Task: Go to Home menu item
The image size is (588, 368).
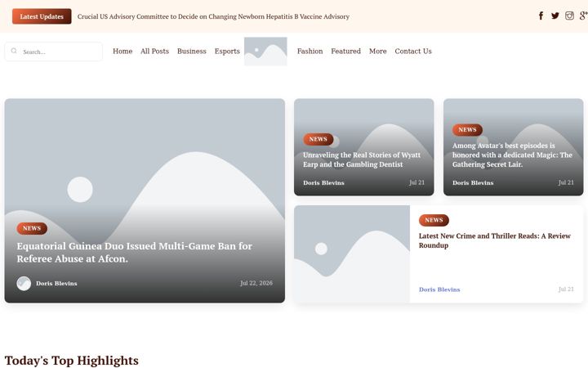Action: (122, 51)
